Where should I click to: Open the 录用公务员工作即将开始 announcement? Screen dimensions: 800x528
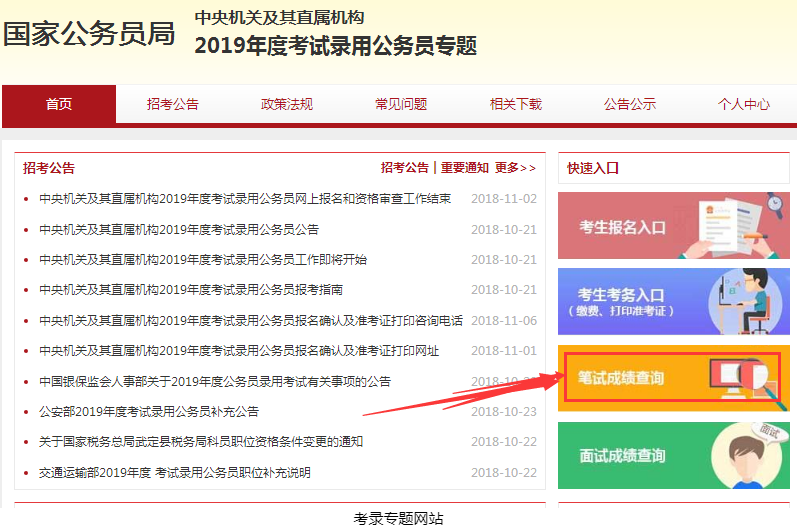(x=203, y=260)
